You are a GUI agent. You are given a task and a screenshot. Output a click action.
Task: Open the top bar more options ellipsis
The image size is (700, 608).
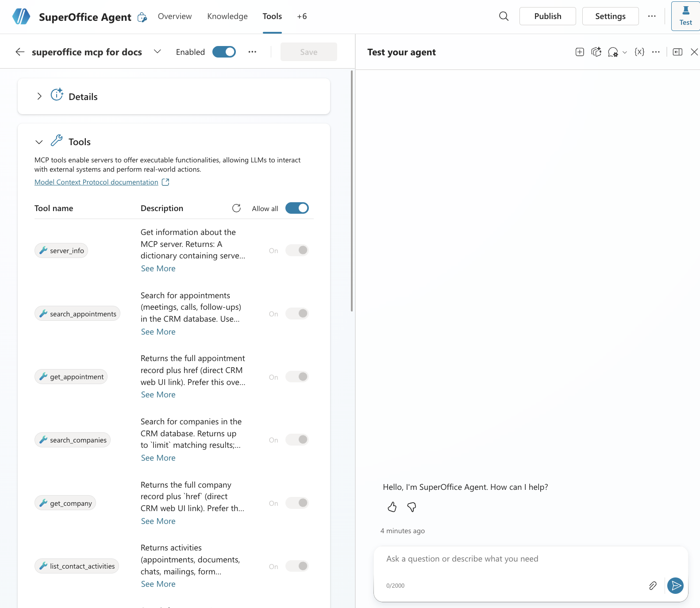652,16
